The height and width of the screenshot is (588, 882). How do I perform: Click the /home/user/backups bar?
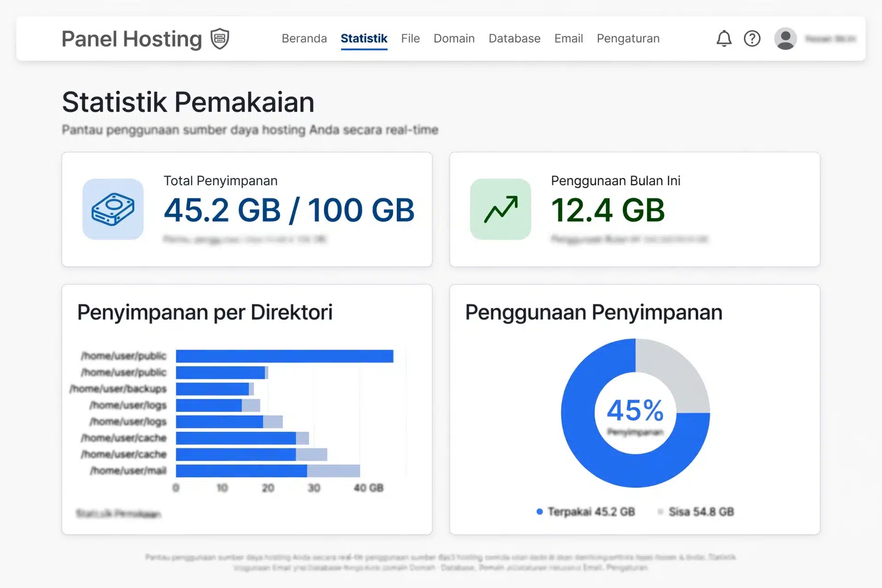[215, 389]
